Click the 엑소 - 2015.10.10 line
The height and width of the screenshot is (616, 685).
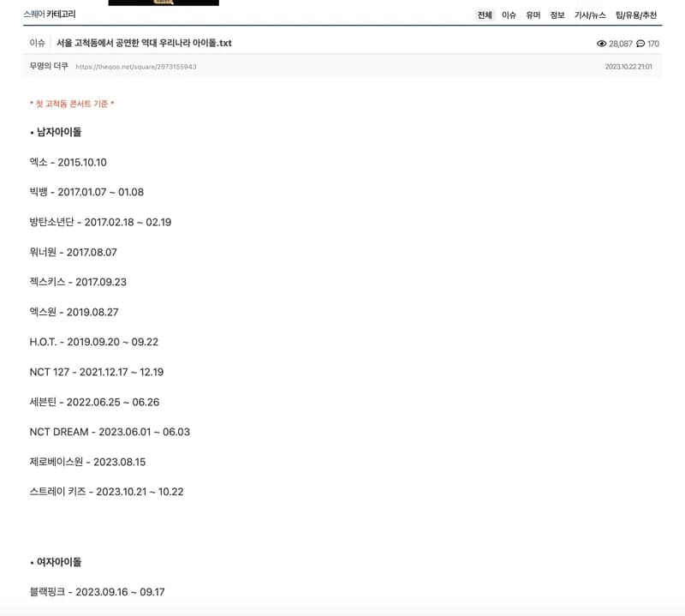coord(68,162)
